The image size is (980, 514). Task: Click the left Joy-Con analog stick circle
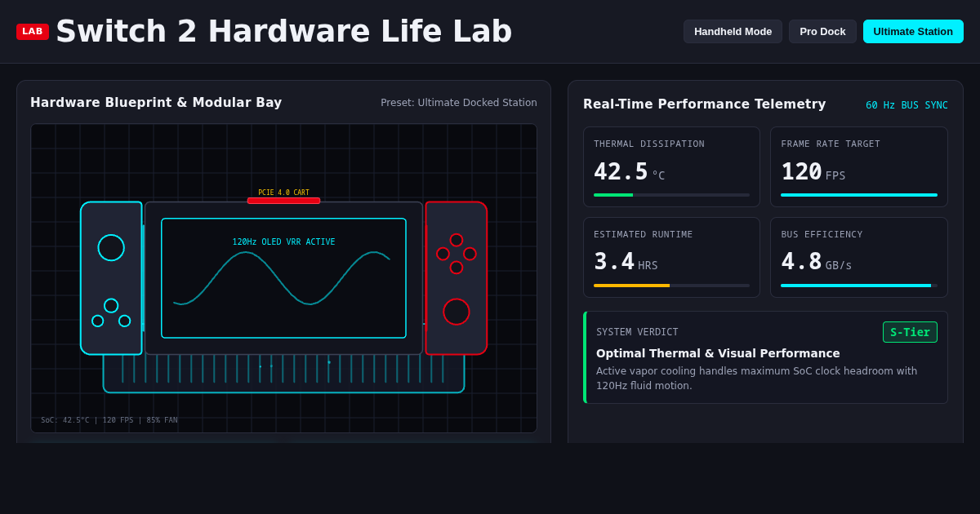(111, 247)
